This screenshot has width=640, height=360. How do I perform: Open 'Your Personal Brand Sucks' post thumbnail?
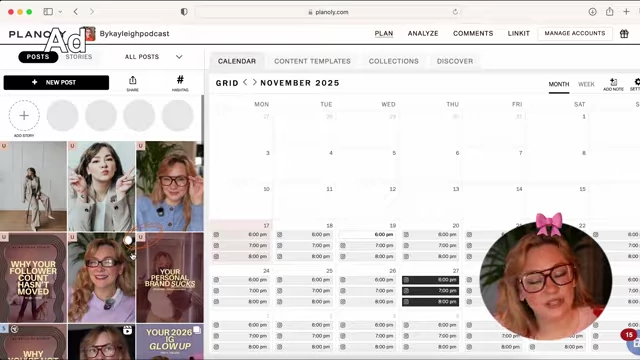point(170,278)
